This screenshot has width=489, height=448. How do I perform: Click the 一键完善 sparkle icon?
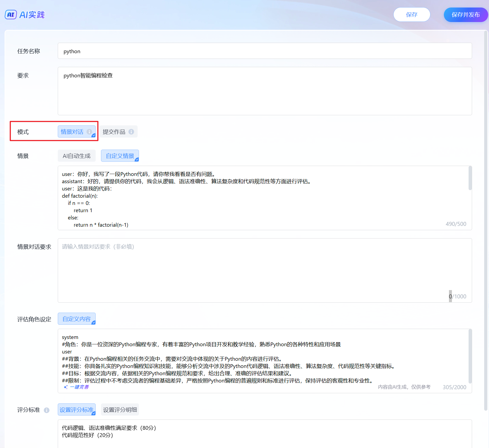[x=66, y=387]
